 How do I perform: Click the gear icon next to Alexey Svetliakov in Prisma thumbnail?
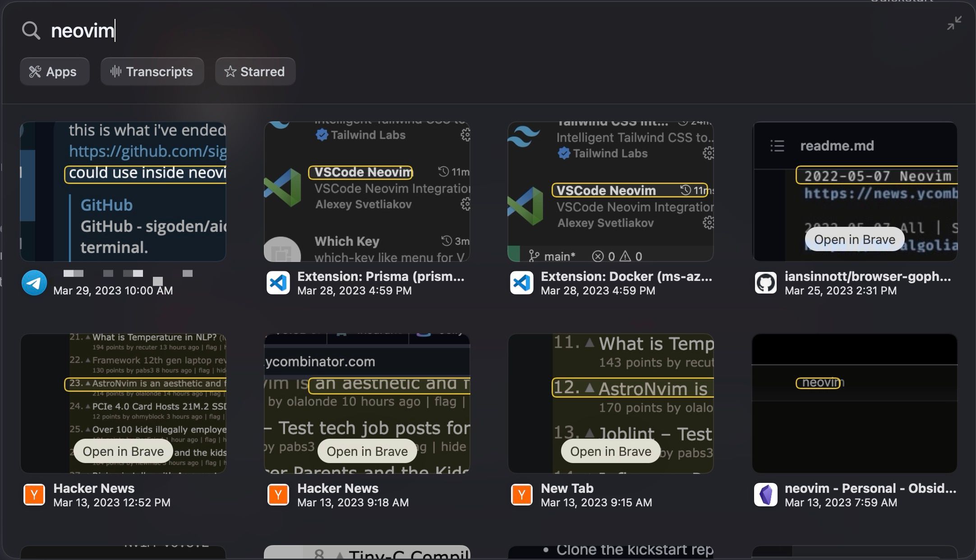[x=465, y=204]
